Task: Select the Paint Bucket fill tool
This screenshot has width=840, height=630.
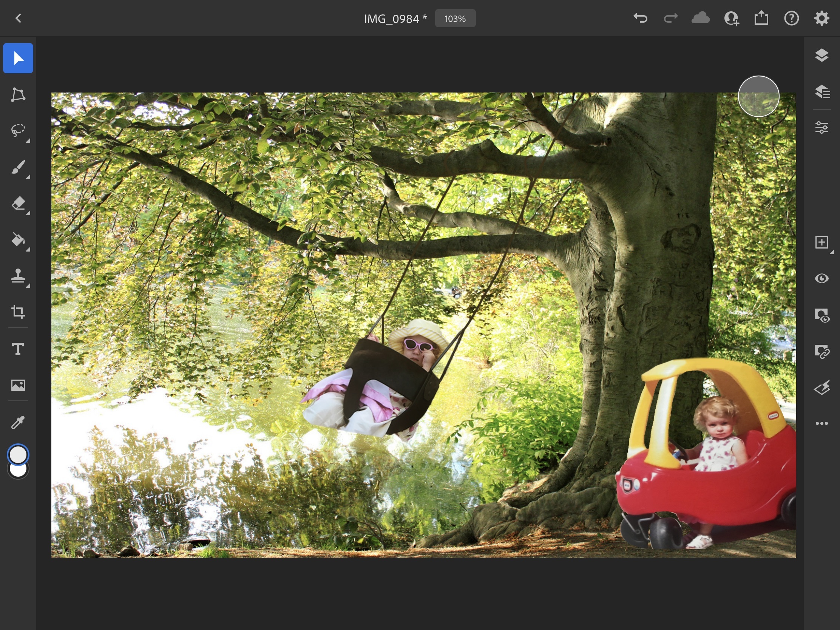Action: (18, 239)
